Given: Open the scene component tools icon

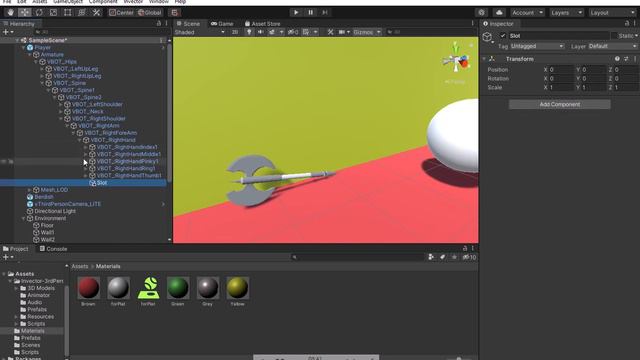Looking at the screenshot, I should pyautogui.click(x=330, y=32).
